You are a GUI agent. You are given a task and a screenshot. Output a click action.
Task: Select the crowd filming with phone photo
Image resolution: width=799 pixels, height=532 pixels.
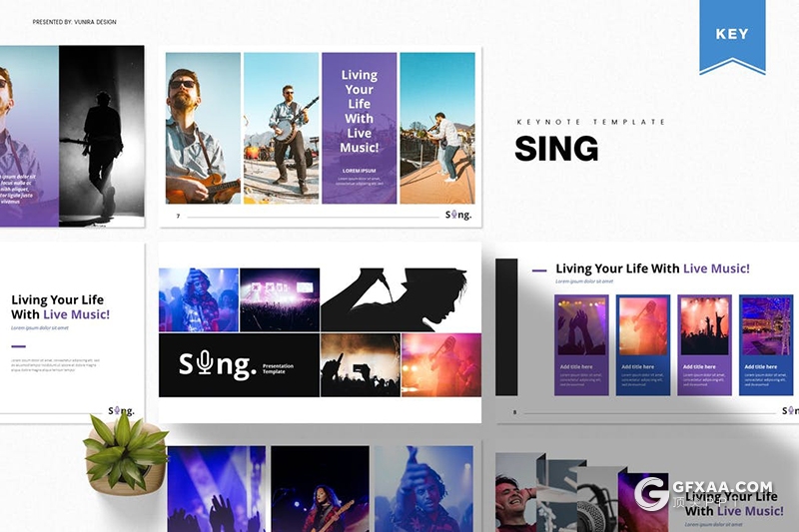point(361,365)
